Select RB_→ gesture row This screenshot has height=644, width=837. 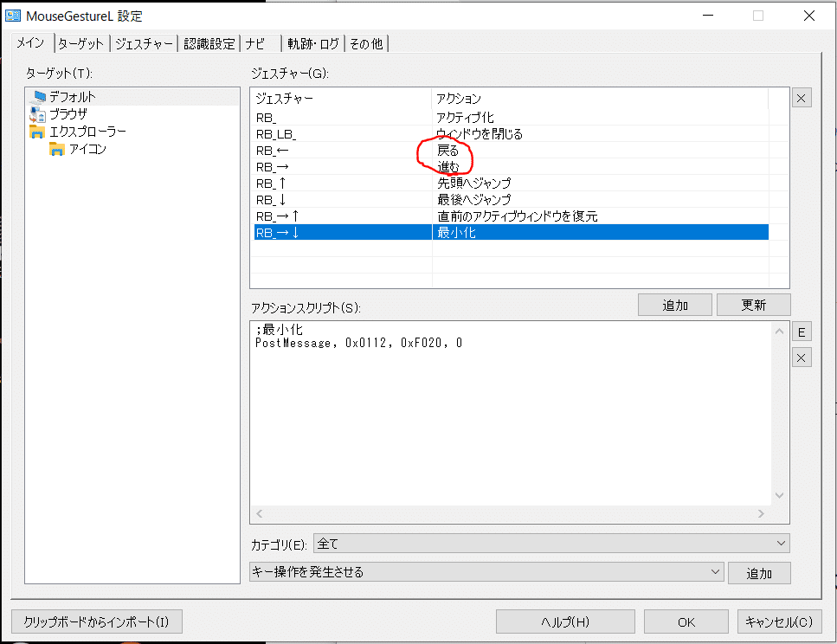tap(512, 167)
